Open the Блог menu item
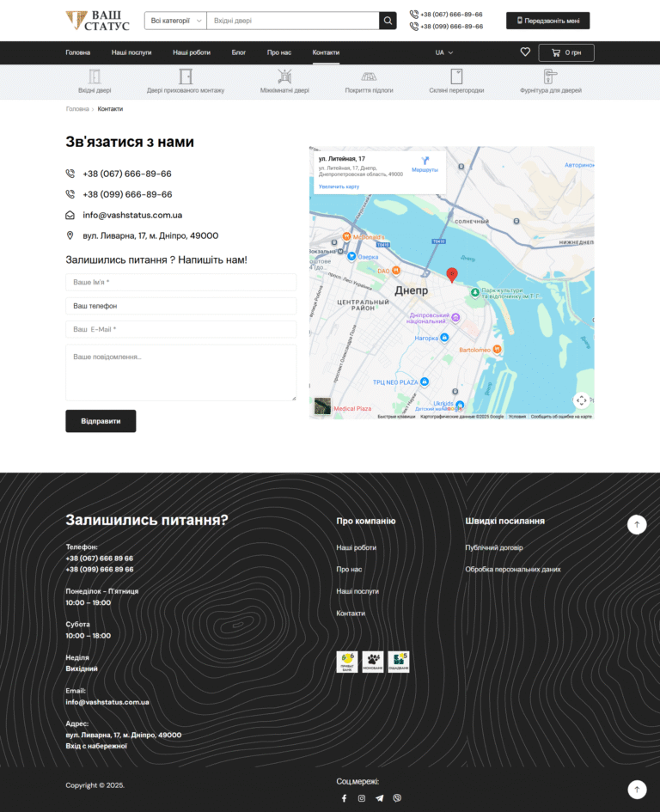Screen dimensions: 660x812 (x=239, y=52)
